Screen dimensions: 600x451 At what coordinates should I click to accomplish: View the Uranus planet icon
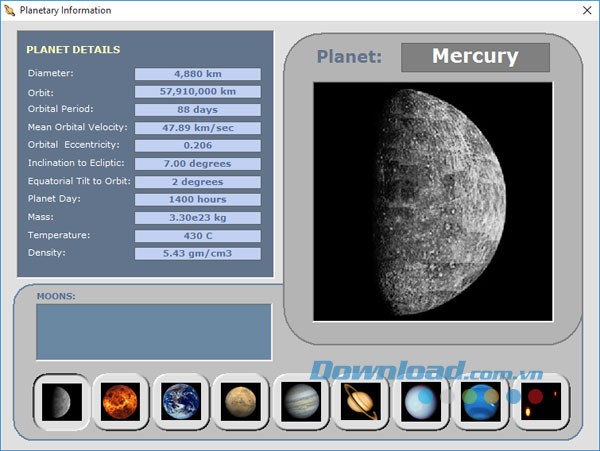(x=421, y=402)
